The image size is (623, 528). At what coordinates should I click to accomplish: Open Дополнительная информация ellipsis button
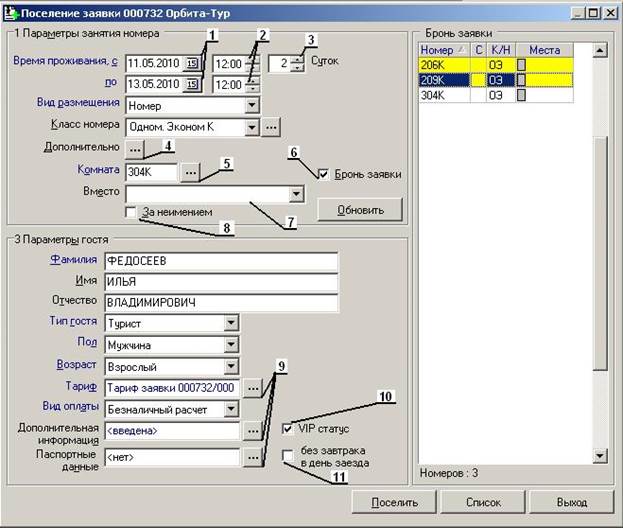pos(254,432)
